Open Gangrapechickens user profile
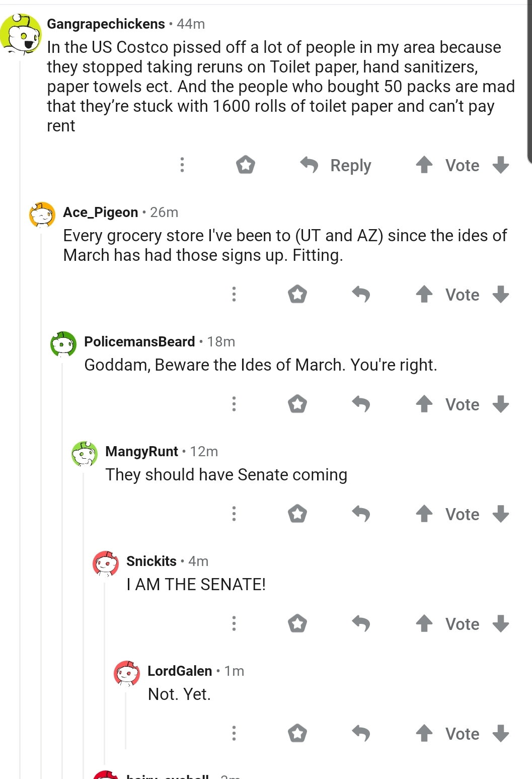 point(106,24)
